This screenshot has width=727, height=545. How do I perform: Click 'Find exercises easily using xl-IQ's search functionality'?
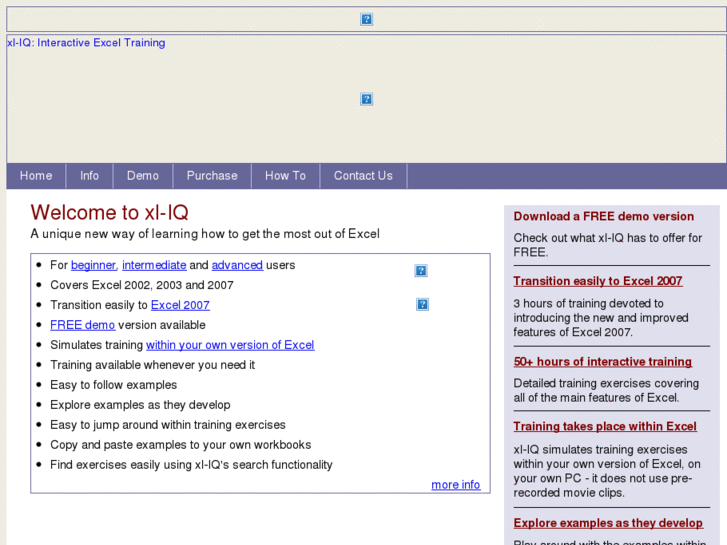(191, 465)
